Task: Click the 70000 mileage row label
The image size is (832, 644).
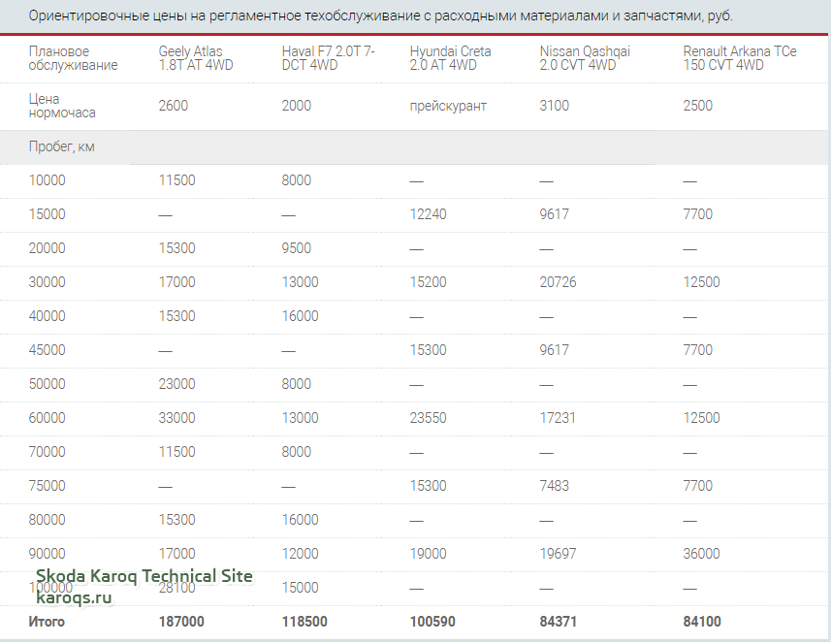Action: 48,452
